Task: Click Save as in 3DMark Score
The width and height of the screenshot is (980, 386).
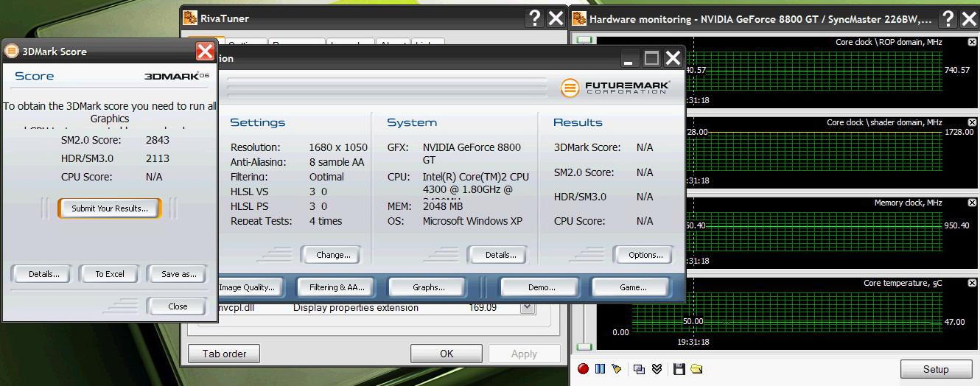Action: (178, 274)
